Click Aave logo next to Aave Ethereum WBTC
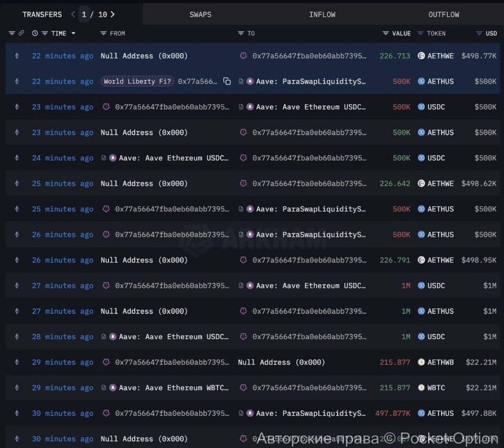Screen dimensions: 504x448 tap(113, 388)
